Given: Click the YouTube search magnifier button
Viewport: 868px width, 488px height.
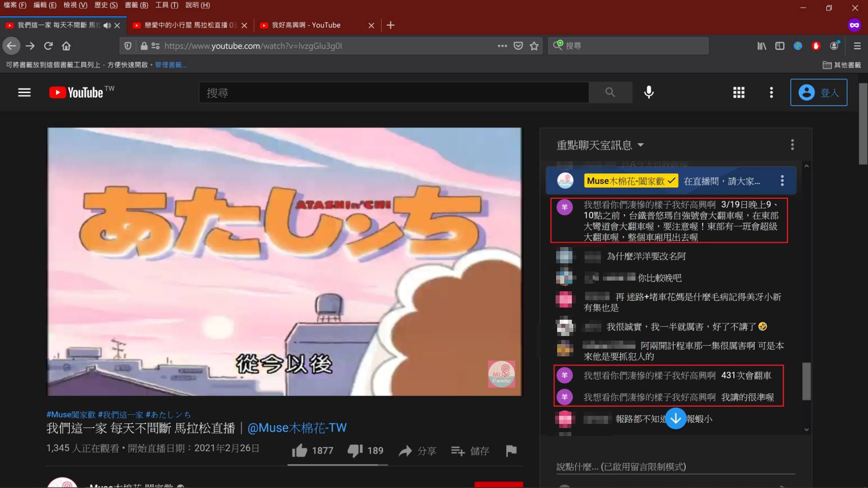Looking at the screenshot, I should point(610,93).
